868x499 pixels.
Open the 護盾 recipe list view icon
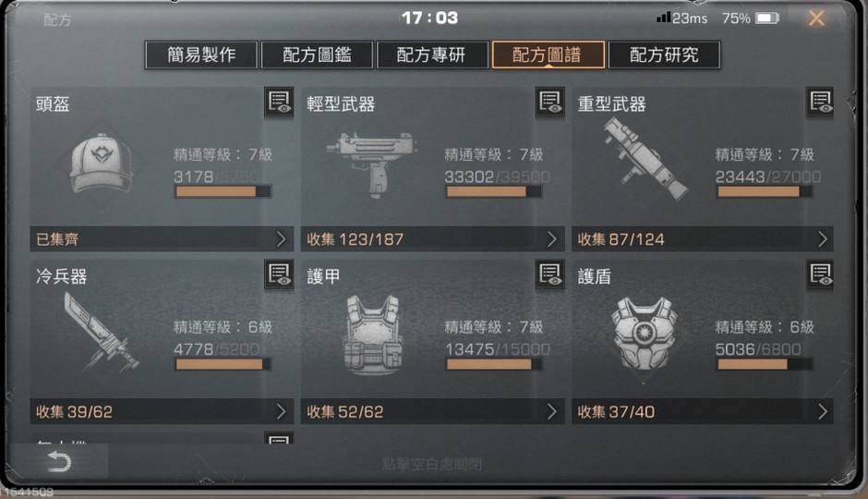[x=820, y=274]
